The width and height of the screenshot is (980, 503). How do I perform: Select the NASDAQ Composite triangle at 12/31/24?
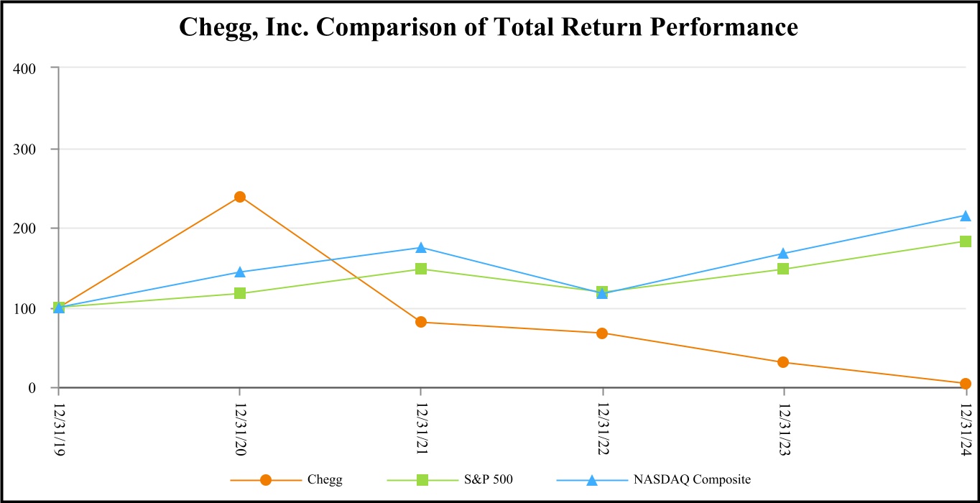coord(965,216)
